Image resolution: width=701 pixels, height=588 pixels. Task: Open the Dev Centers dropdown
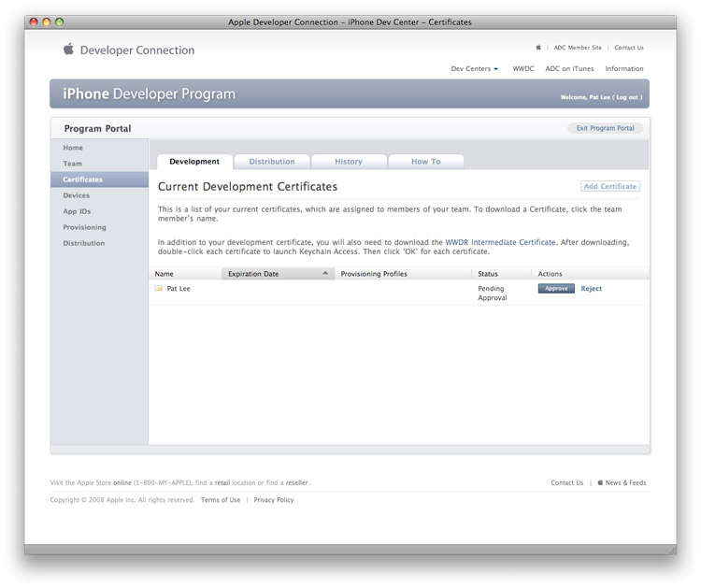pyautogui.click(x=474, y=68)
